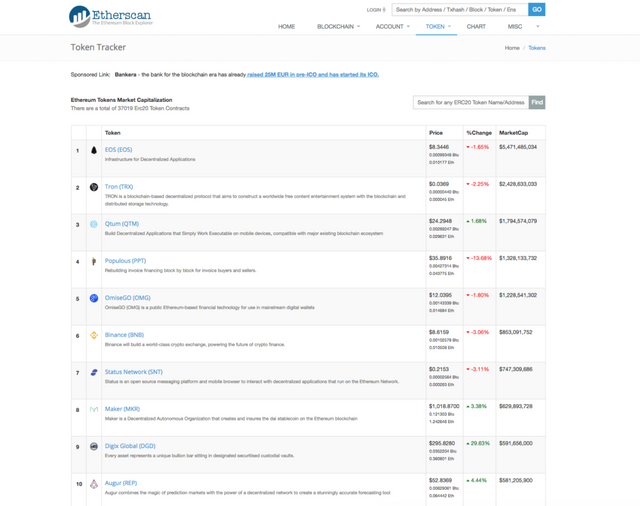Click the MarketCap column header
640x506 pixels.
click(x=513, y=133)
